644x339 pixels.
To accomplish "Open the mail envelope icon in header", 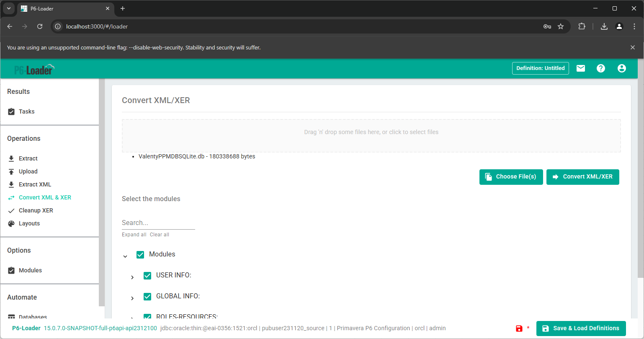I will (x=580, y=68).
